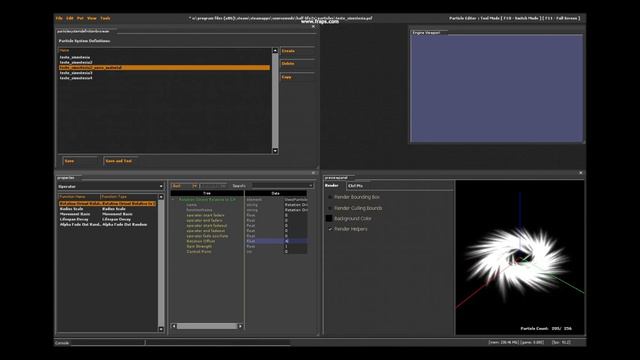This screenshot has height=360, width=640.
Task: Open the File menu
Action: pos(59,18)
